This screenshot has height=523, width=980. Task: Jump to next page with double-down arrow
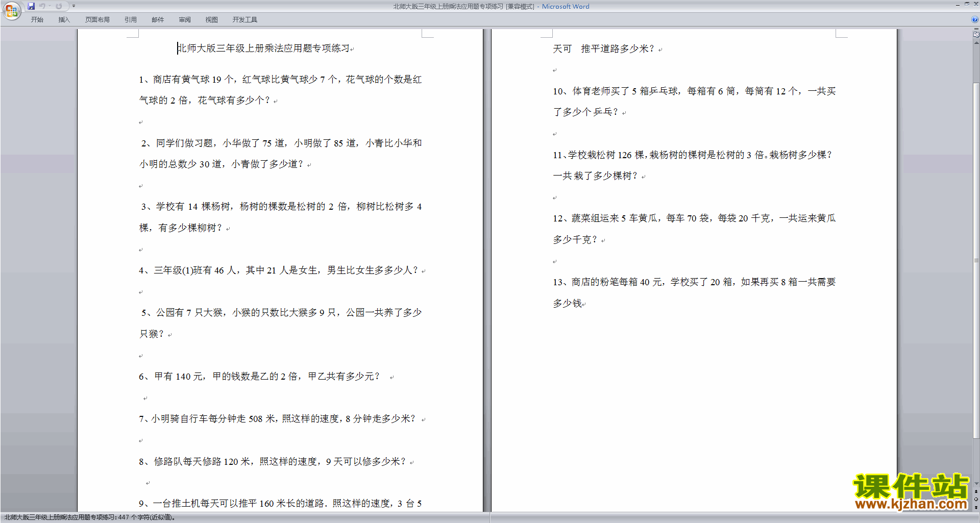976,508
